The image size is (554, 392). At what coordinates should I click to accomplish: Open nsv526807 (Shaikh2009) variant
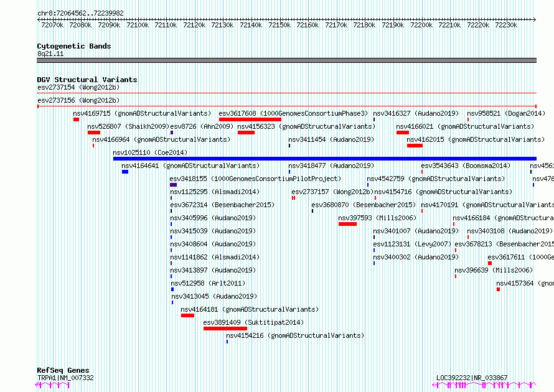tap(128, 126)
